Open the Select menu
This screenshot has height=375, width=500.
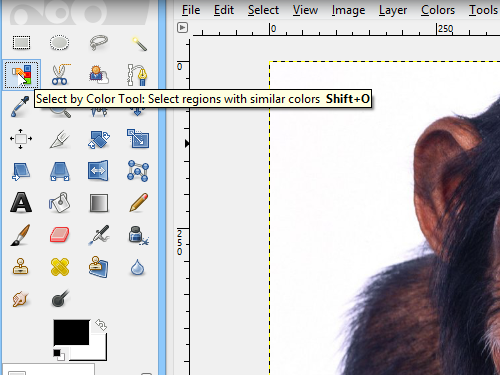point(263,10)
